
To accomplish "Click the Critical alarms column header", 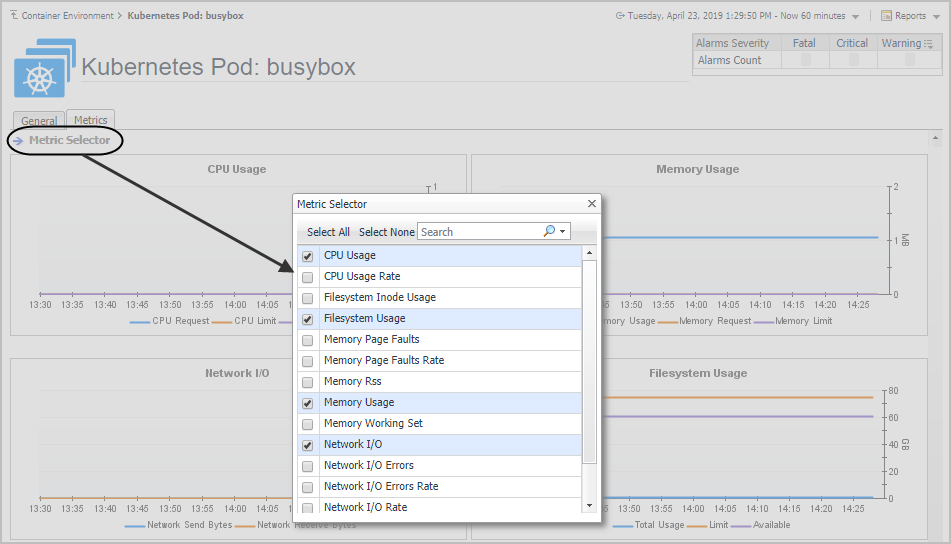I will pos(852,43).
